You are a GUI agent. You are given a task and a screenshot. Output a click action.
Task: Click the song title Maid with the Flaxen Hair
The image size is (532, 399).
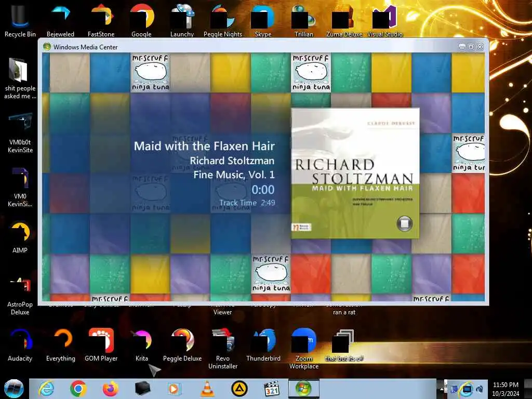[x=204, y=146]
